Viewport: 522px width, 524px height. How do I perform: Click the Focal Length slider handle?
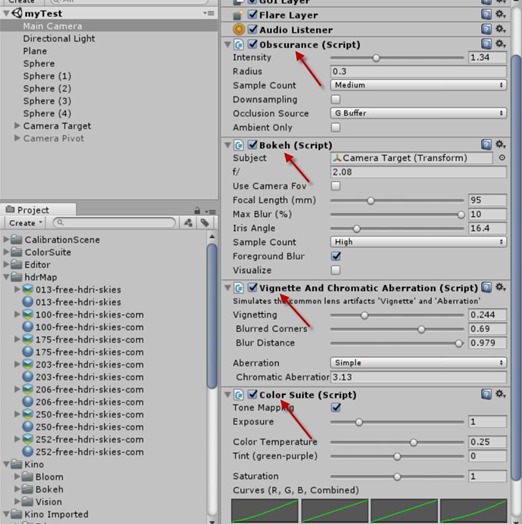click(x=370, y=201)
